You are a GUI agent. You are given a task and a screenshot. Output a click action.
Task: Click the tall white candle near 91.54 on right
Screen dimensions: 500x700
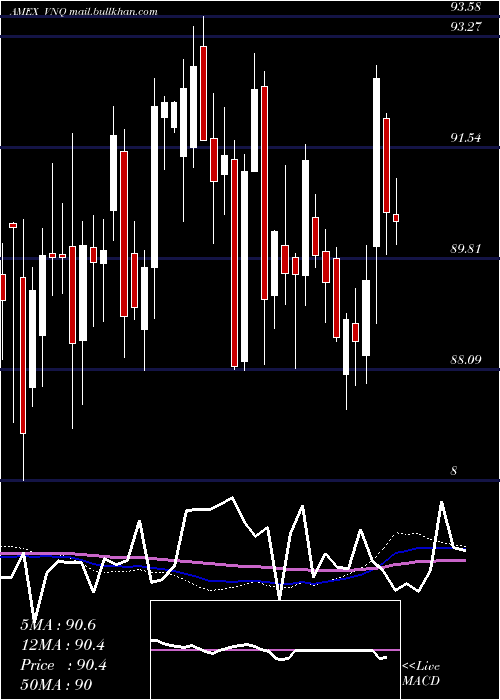pos(376,162)
